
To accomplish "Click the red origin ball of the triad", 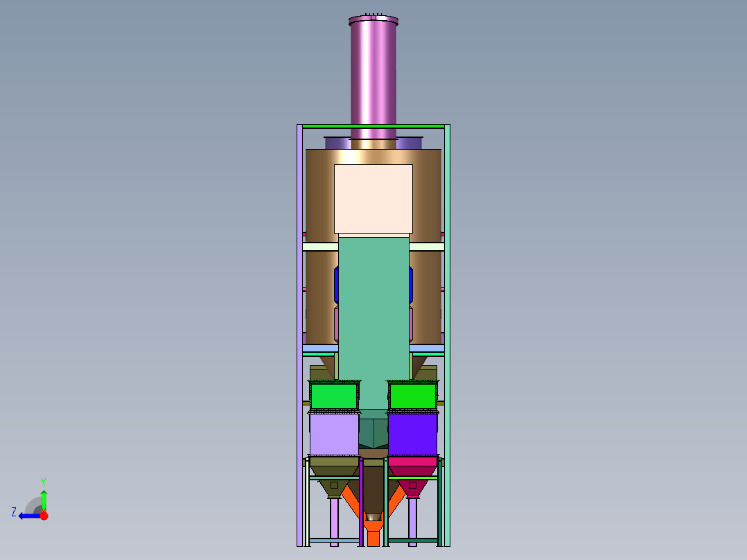I will tap(44, 516).
